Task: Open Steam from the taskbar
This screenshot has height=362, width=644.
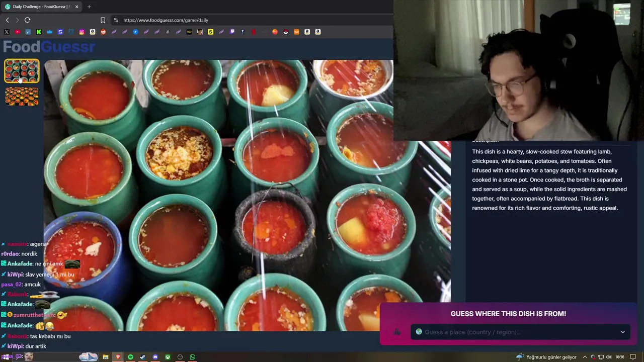Action: click(143, 357)
